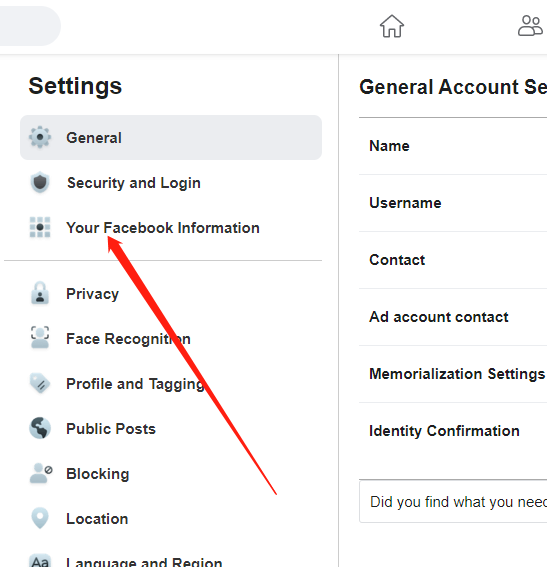The width and height of the screenshot is (547, 567).
Task: Open Identity Confirmation row
Action: coord(453,431)
